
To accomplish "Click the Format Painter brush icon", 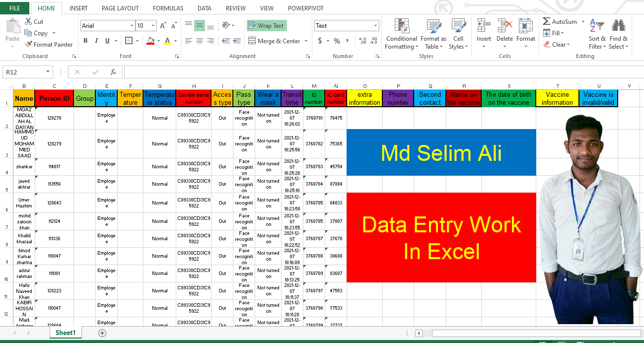I will 28,45.
